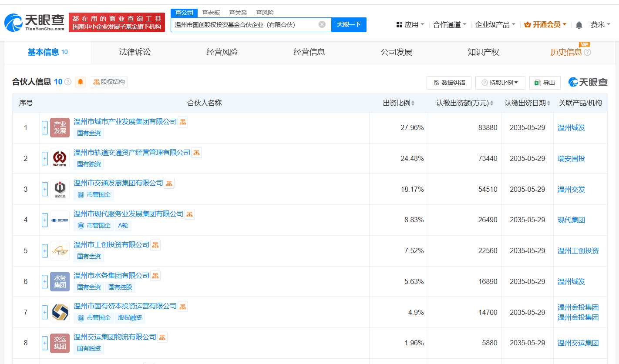Expand row 7 partner details

pos(45,312)
